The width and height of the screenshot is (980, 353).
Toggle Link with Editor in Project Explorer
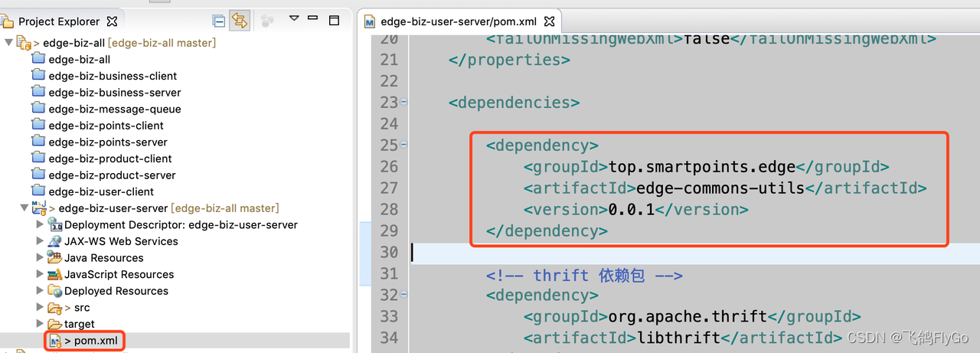click(x=240, y=21)
